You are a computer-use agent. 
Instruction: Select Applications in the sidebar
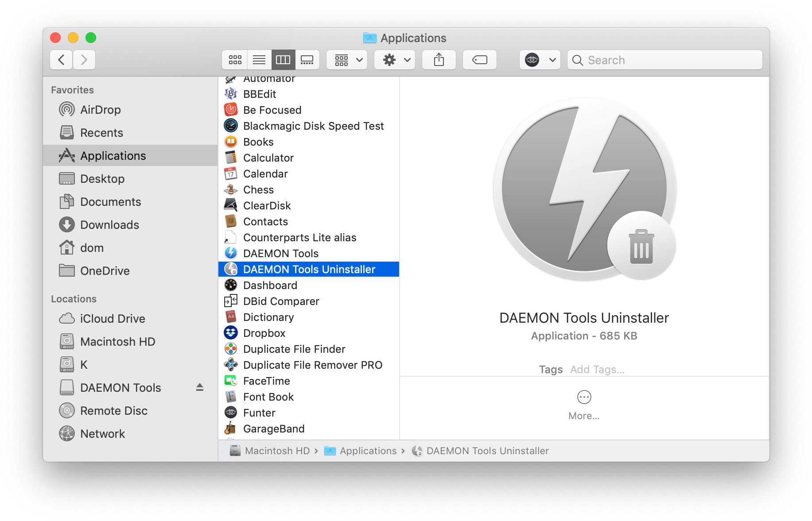pyautogui.click(x=130, y=156)
